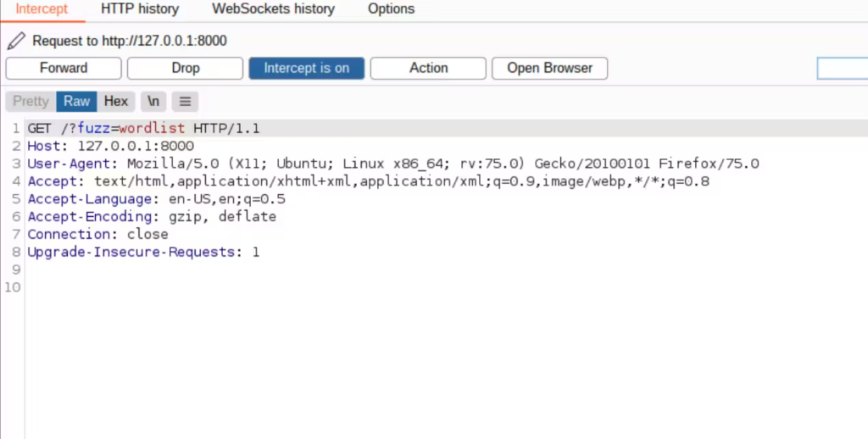Click line number 10 in the gutter
The image size is (868, 439).
coord(13,287)
